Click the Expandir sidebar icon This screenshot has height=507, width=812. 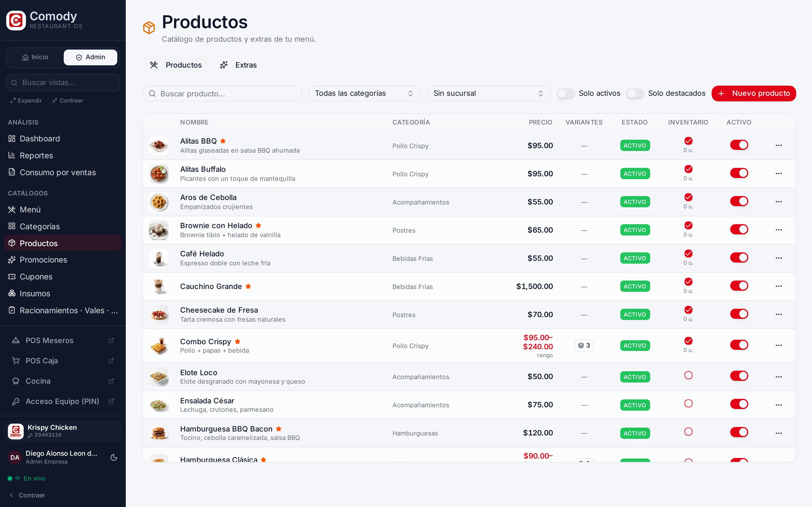point(13,101)
